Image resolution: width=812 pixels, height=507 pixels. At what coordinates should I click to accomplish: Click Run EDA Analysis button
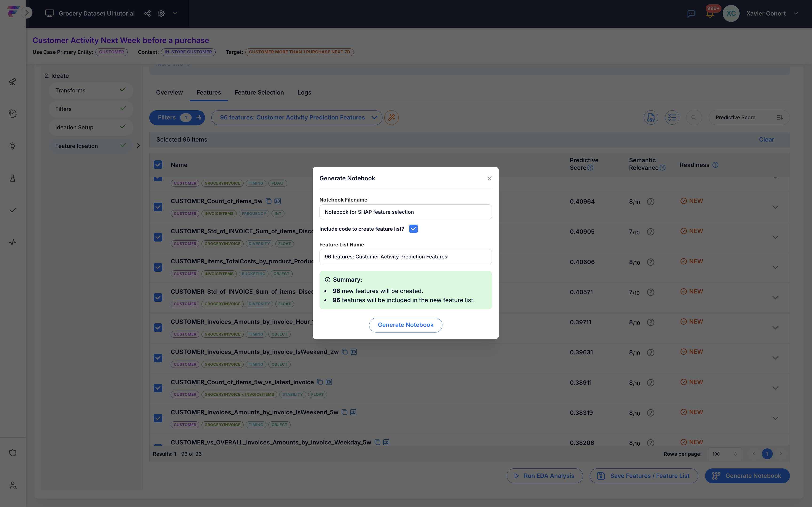pos(544,475)
